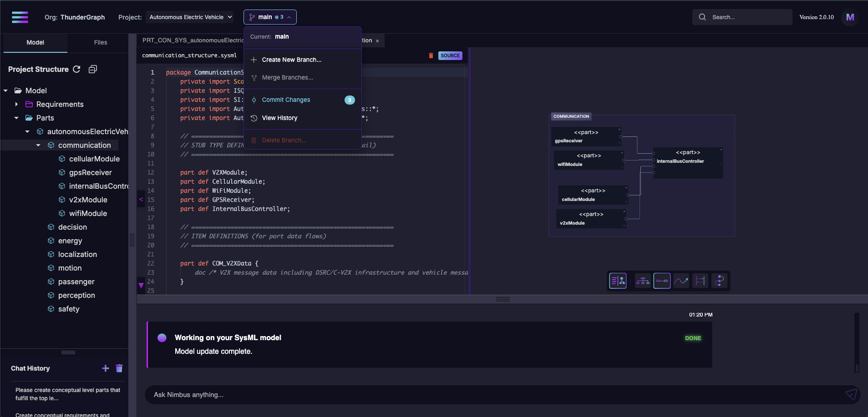868x417 pixels.
Task: Collapse the Model root folder
Action: (x=5, y=90)
